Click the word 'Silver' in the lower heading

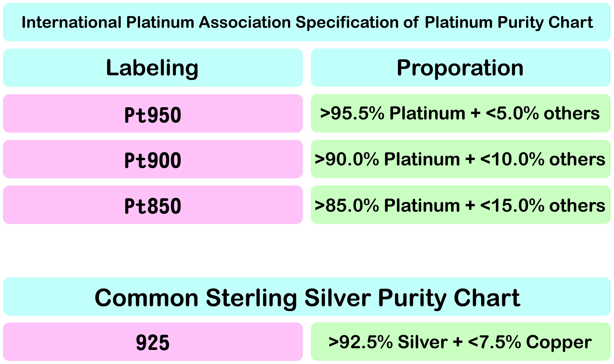click(338, 298)
